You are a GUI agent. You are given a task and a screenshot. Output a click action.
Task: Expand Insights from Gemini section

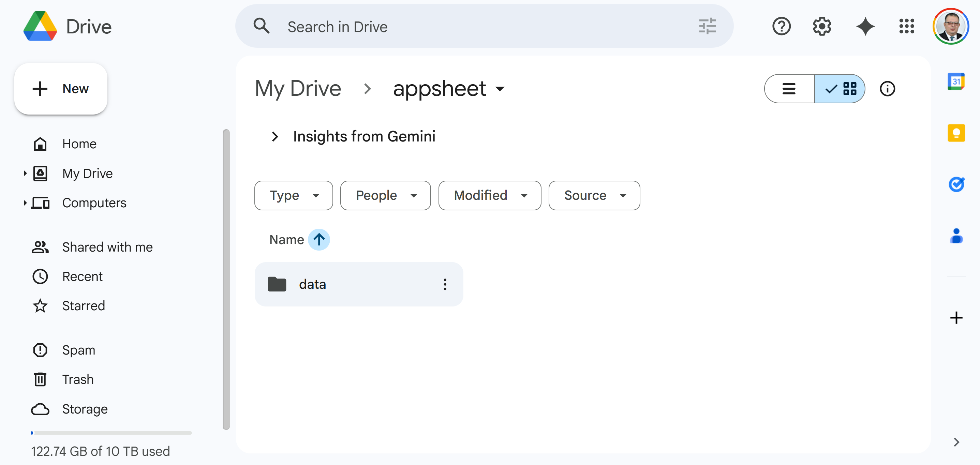pos(275,136)
